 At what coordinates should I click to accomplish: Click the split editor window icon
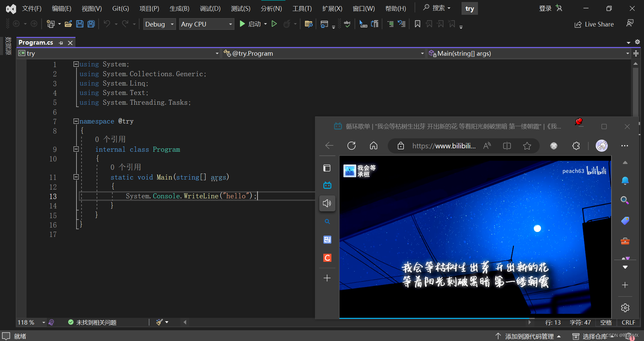point(636,53)
